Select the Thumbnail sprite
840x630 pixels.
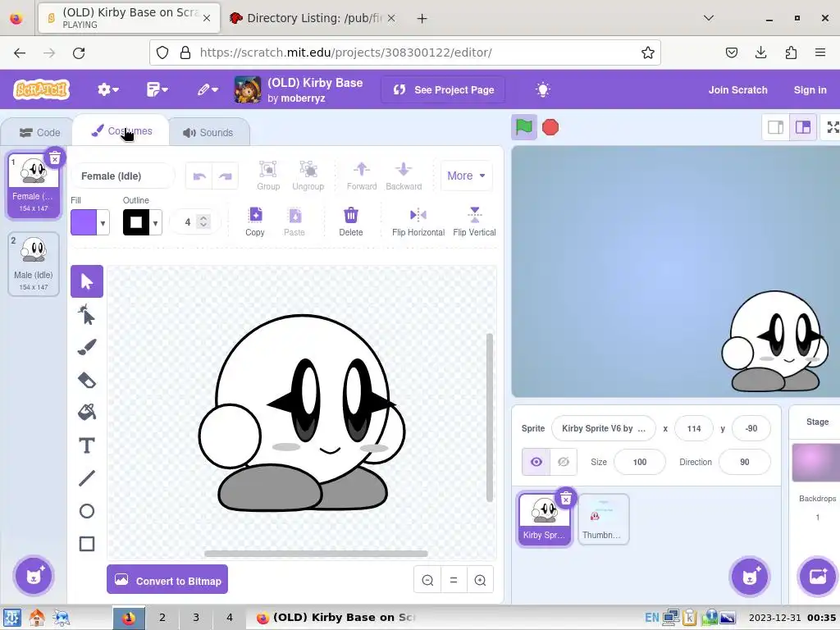tap(603, 519)
